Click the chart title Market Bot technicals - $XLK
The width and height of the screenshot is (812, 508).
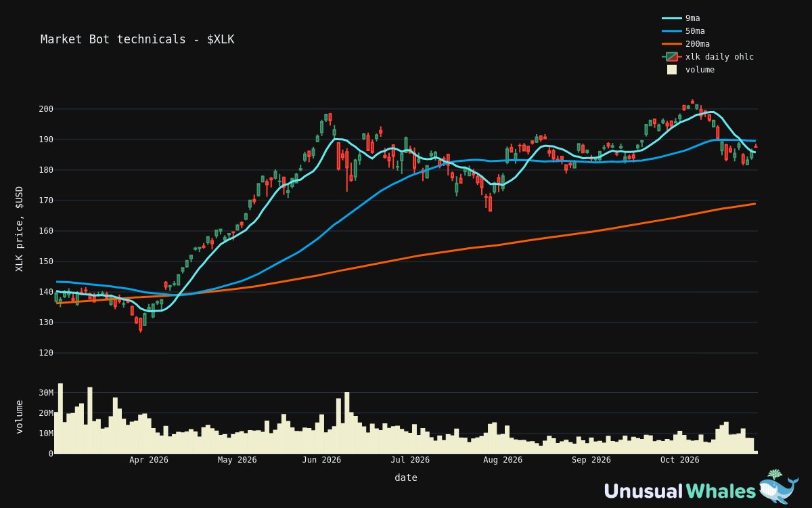pyautogui.click(x=137, y=39)
